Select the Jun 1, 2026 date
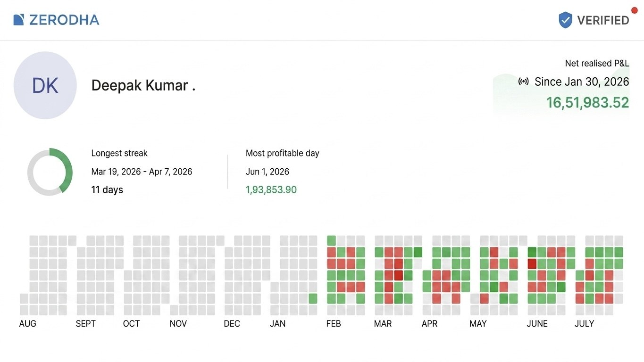 pyautogui.click(x=268, y=172)
